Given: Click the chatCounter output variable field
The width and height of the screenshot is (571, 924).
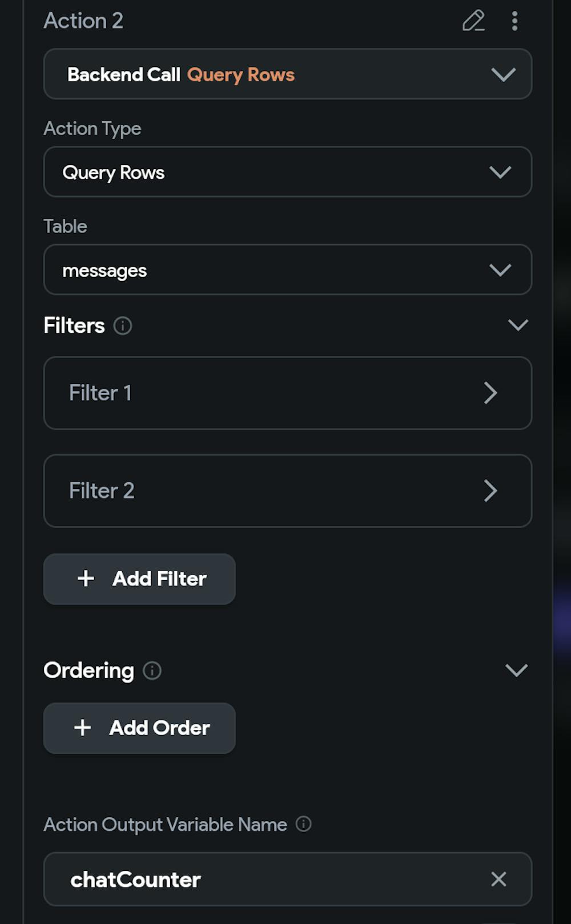Looking at the screenshot, I should click(288, 879).
